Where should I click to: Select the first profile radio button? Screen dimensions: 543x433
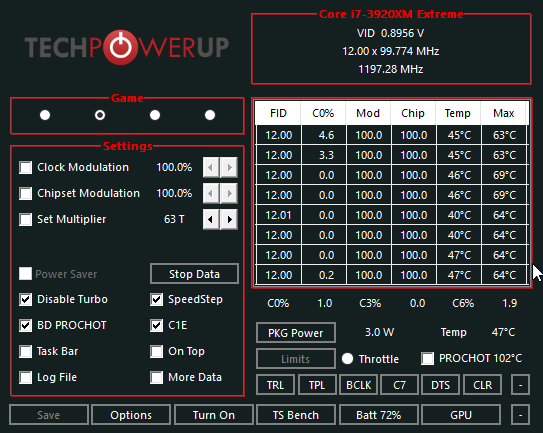(x=45, y=115)
